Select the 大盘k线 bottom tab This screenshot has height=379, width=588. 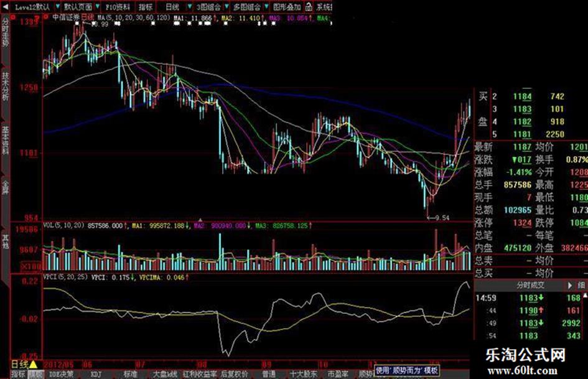(166, 374)
